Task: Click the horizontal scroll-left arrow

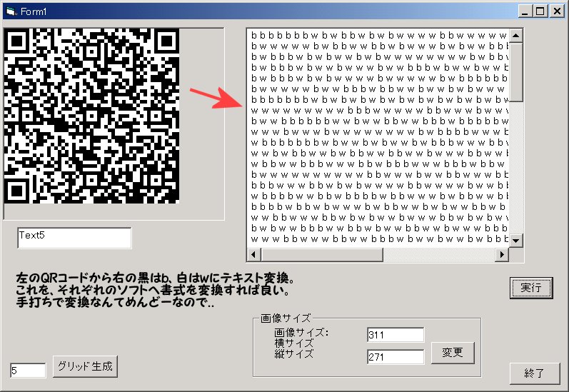Action: pos(253,254)
